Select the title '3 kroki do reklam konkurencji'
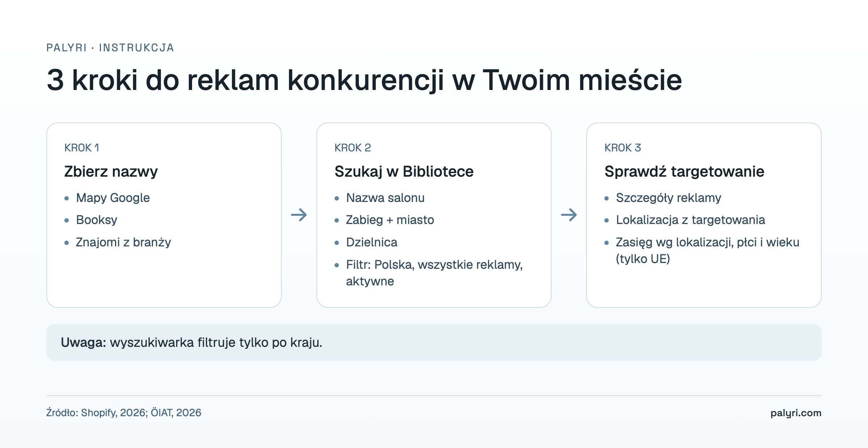Viewport: 868px width, 448px height. point(245,80)
